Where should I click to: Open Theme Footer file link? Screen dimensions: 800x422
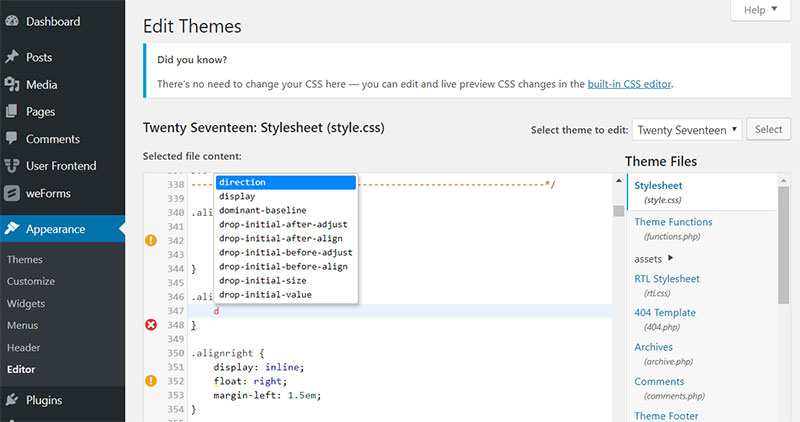(666, 416)
